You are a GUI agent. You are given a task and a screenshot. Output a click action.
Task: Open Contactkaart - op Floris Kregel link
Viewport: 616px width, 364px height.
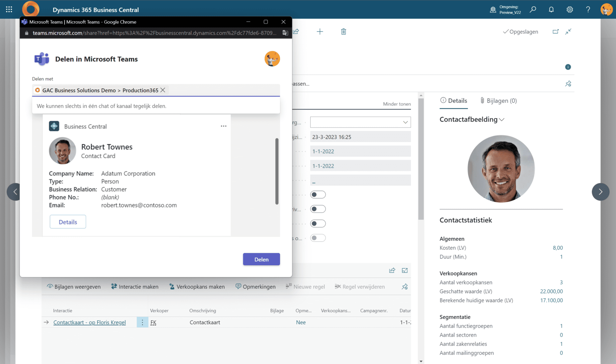pyautogui.click(x=89, y=322)
